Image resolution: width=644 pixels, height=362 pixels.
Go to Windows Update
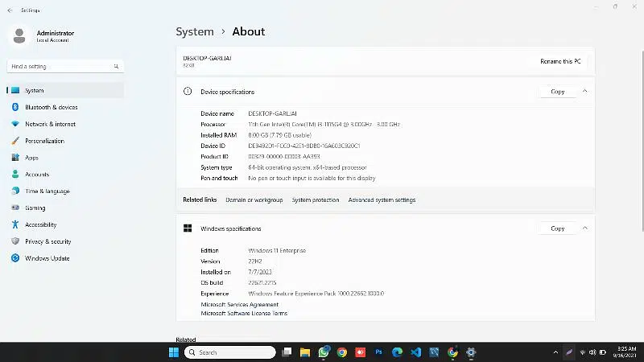pos(47,258)
